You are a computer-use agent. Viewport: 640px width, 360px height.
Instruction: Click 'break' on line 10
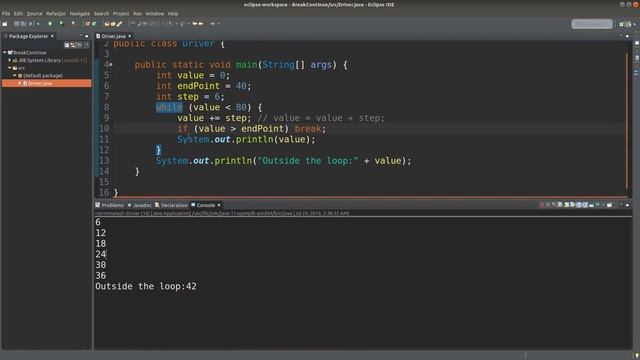(x=307, y=129)
